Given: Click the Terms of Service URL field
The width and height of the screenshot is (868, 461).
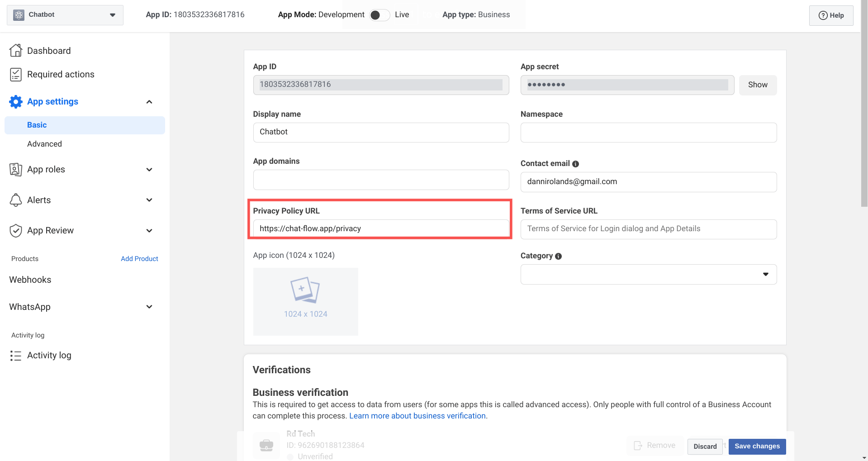Looking at the screenshot, I should pos(649,229).
